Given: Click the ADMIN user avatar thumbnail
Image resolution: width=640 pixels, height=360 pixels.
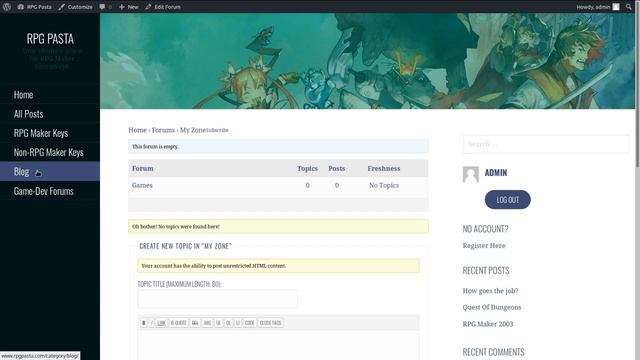Looking at the screenshot, I should (471, 175).
